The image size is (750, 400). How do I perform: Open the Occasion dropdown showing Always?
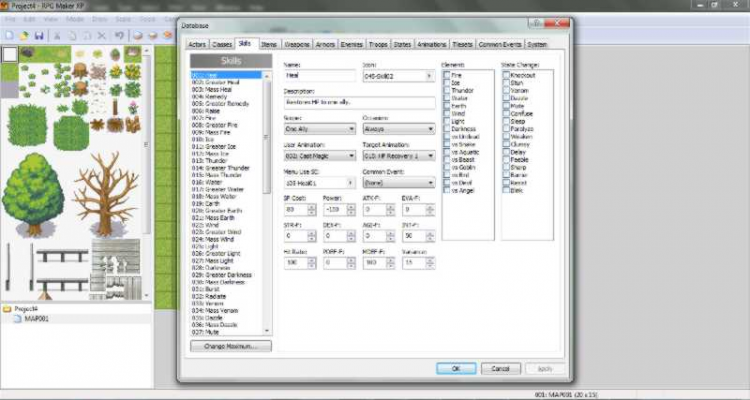coord(398,129)
